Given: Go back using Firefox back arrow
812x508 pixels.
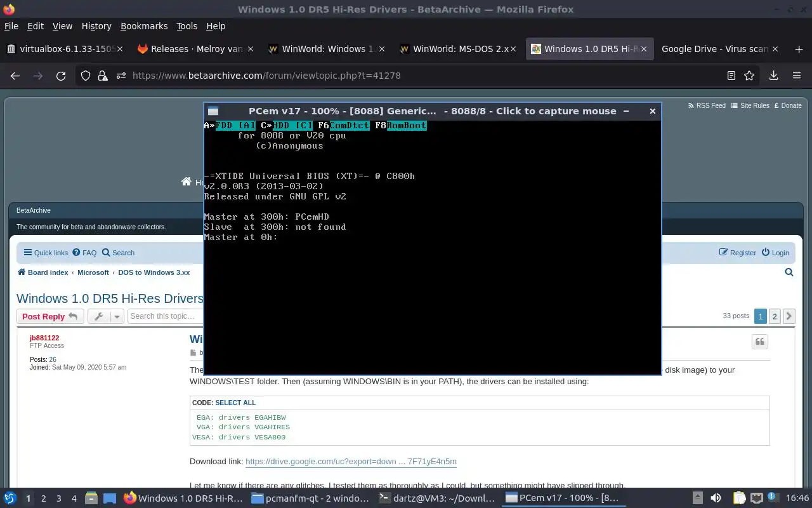Looking at the screenshot, I should click(15, 76).
